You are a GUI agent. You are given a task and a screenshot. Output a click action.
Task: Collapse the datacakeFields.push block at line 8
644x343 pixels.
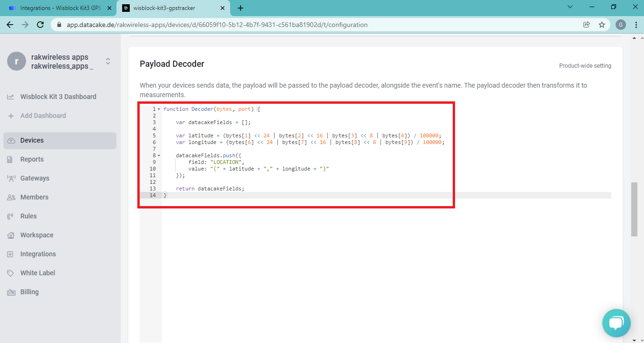pyautogui.click(x=159, y=155)
